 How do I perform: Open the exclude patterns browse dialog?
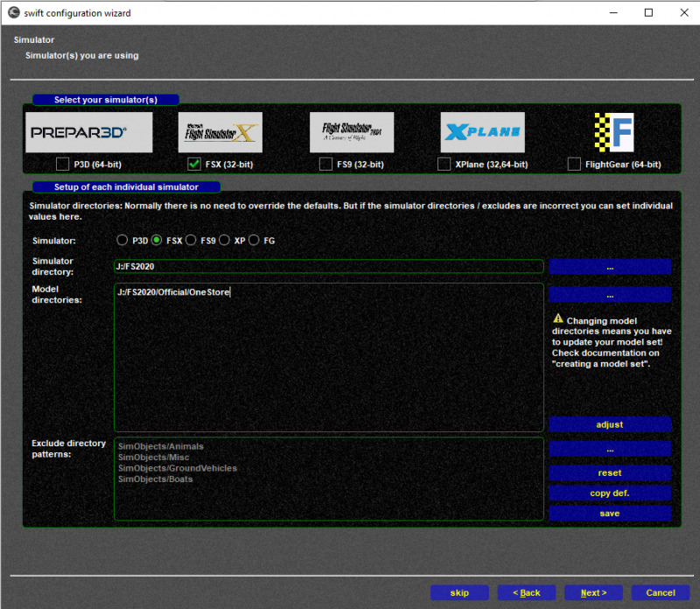[610, 449]
